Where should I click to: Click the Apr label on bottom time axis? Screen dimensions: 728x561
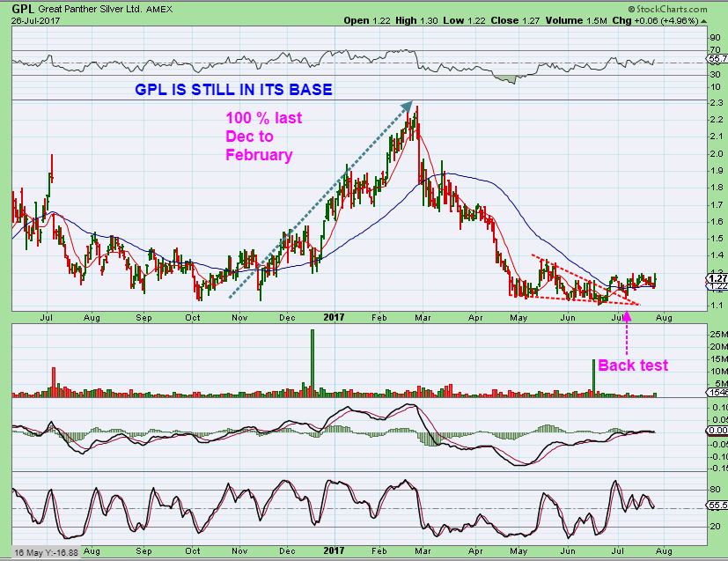tap(475, 551)
